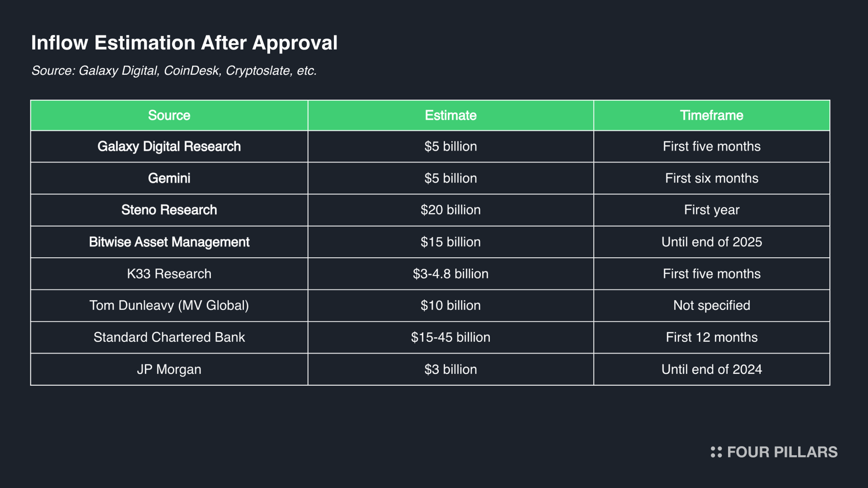Select the K33 Research cell
Image resolution: width=868 pixels, height=488 pixels.
(x=169, y=274)
